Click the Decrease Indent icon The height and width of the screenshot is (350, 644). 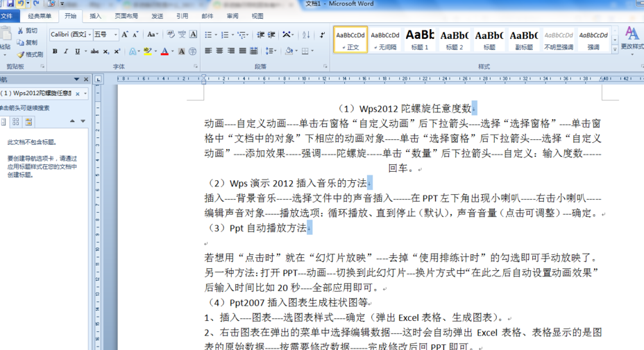pos(260,35)
